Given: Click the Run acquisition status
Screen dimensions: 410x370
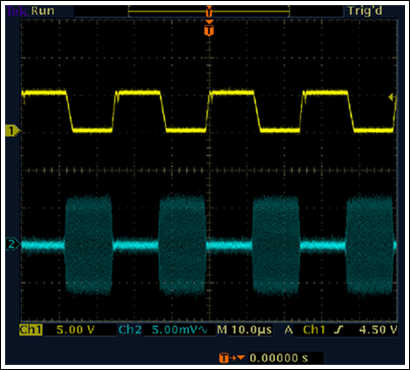Looking at the screenshot, I should point(43,11).
